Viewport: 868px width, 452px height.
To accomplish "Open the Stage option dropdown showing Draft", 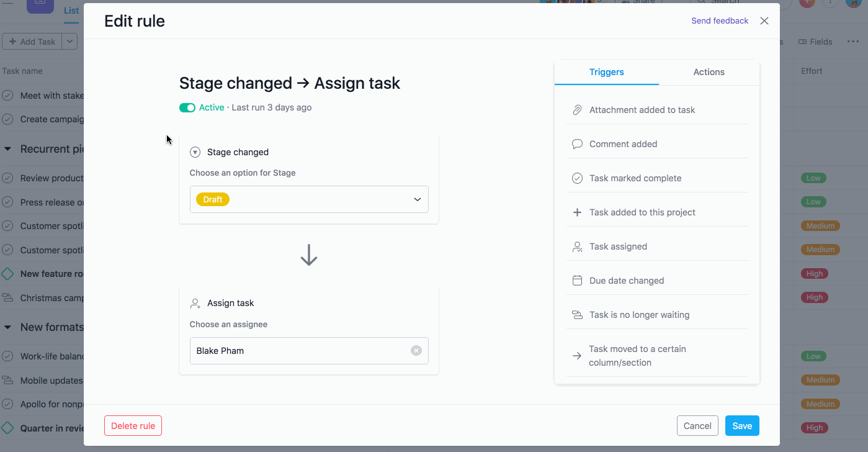I will [x=309, y=199].
